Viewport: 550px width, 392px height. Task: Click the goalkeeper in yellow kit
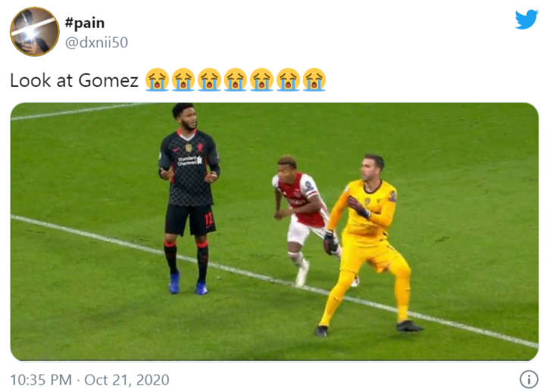pos(368,235)
